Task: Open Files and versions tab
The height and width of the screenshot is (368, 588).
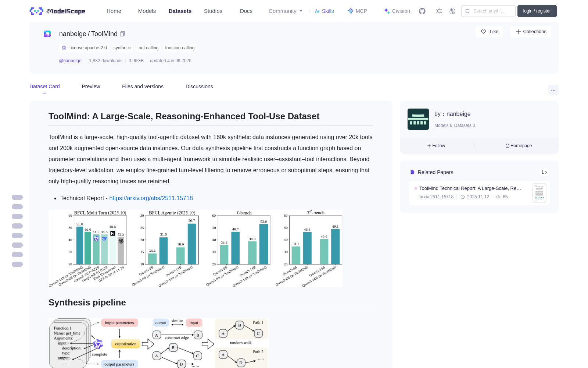Action: 143,86
